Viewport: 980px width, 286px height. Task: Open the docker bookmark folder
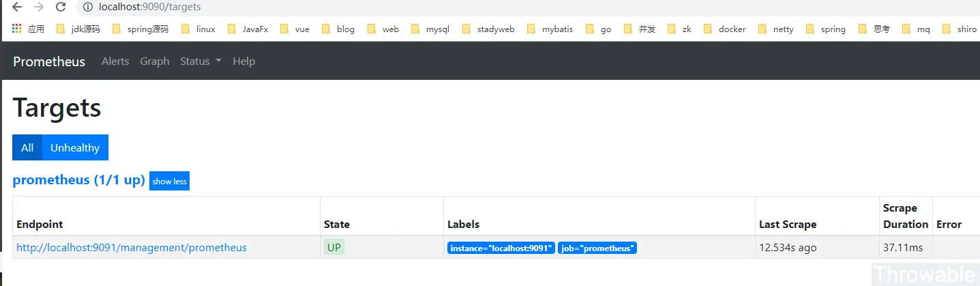point(724,29)
